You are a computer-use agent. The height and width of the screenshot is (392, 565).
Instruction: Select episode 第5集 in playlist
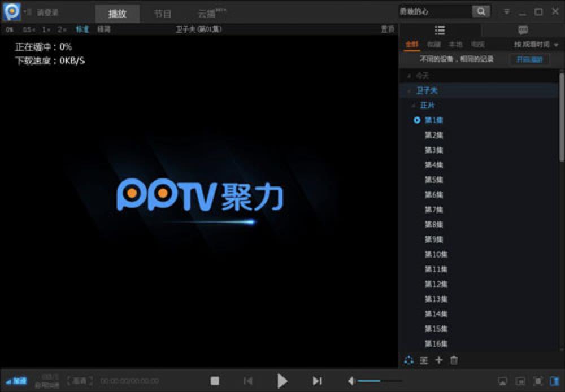pyautogui.click(x=434, y=180)
